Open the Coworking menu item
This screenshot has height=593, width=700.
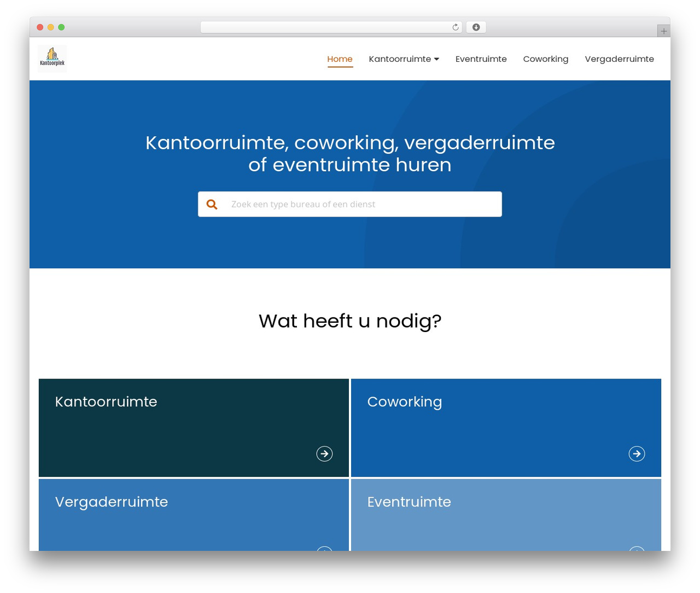tap(545, 59)
